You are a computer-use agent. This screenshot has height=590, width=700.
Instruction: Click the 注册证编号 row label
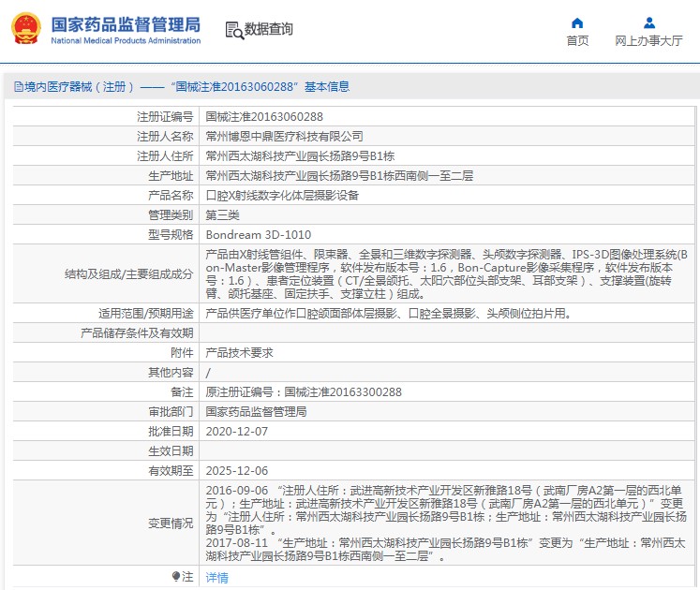click(x=165, y=117)
